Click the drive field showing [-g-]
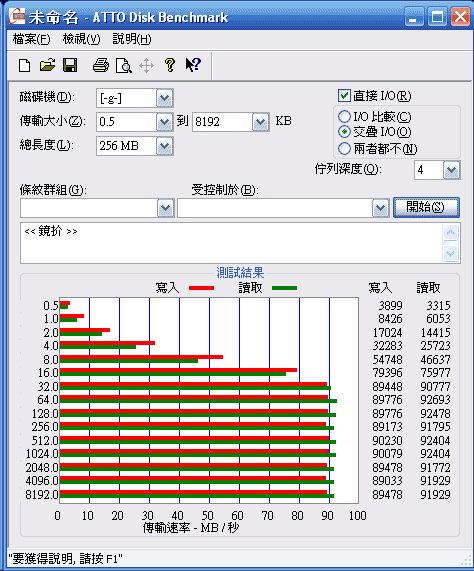This screenshot has height=571, width=474. click(126, 98)
